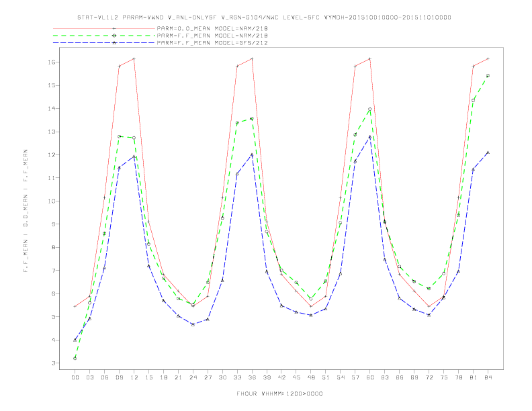Click x-axis tick label 84

point(488,377)
